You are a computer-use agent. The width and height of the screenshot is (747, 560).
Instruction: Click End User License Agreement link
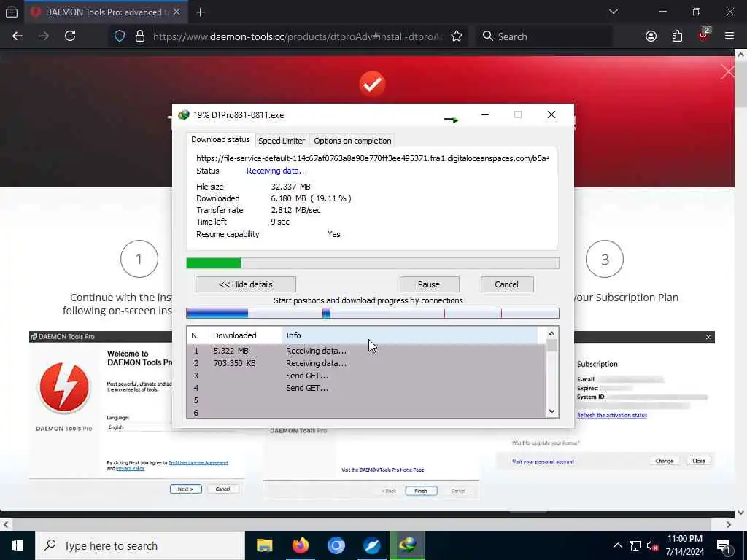click(x=198, y=463)
